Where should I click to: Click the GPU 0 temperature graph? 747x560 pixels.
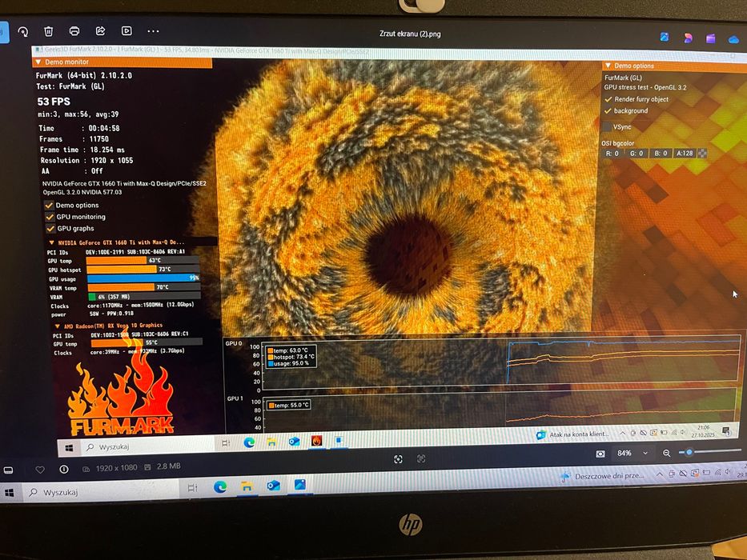coord(501,362)
